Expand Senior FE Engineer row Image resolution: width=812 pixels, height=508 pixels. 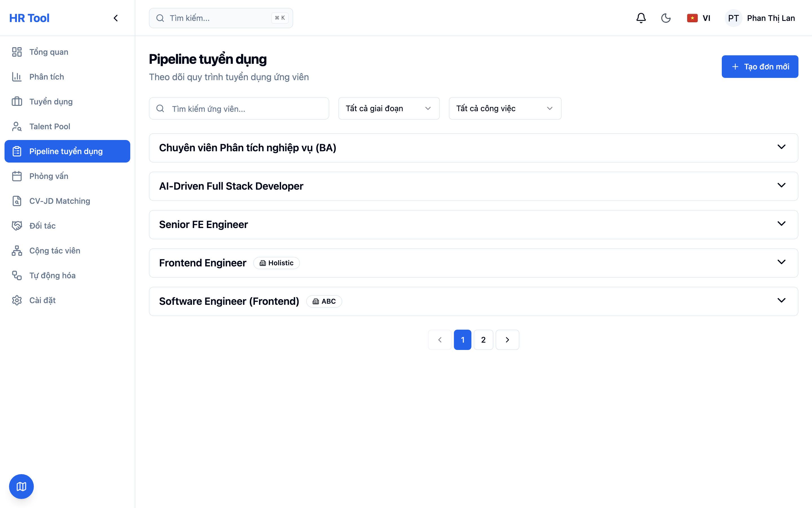pyautogui.click(x=473, y=224)
